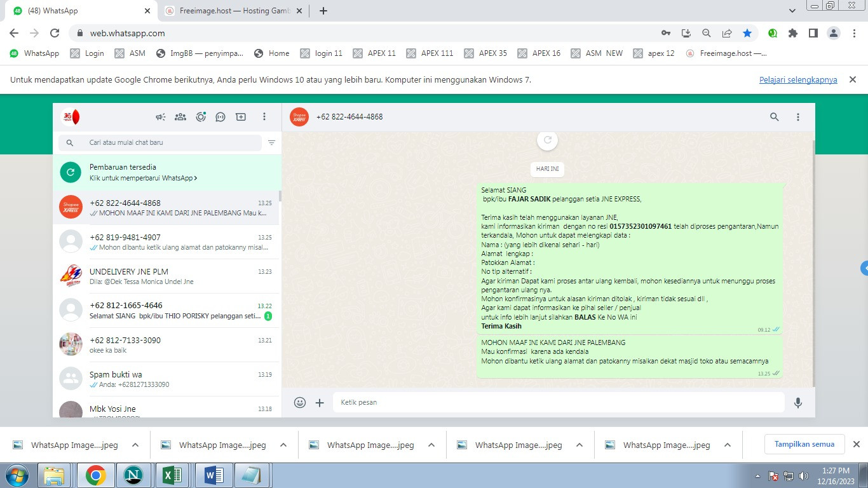Open the Spam bukti wa chat
Viewport: 868px width, 488px height.
[x=166, y=379]
